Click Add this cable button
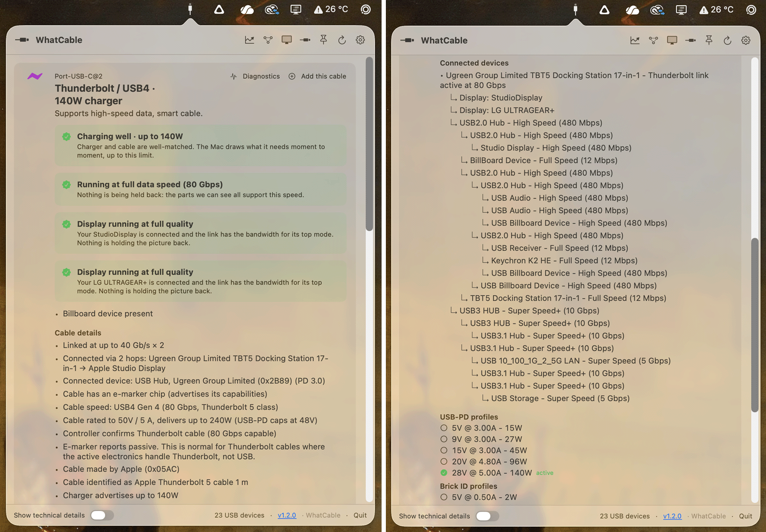 (x=318, y=76)
